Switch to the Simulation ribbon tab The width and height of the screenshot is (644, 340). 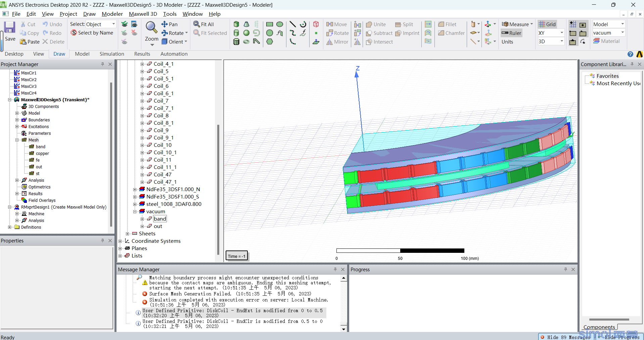point(112,54)
